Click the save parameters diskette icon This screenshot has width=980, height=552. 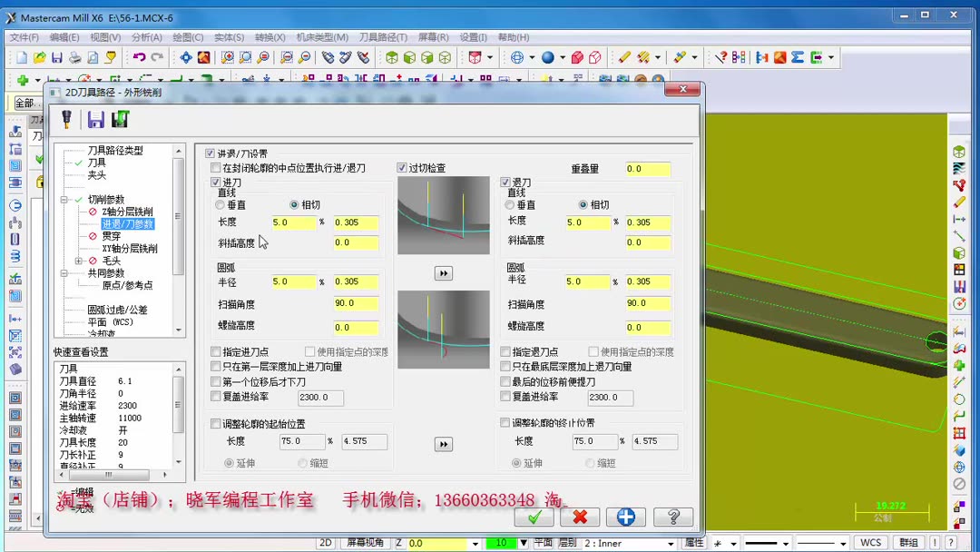[95, 119]
